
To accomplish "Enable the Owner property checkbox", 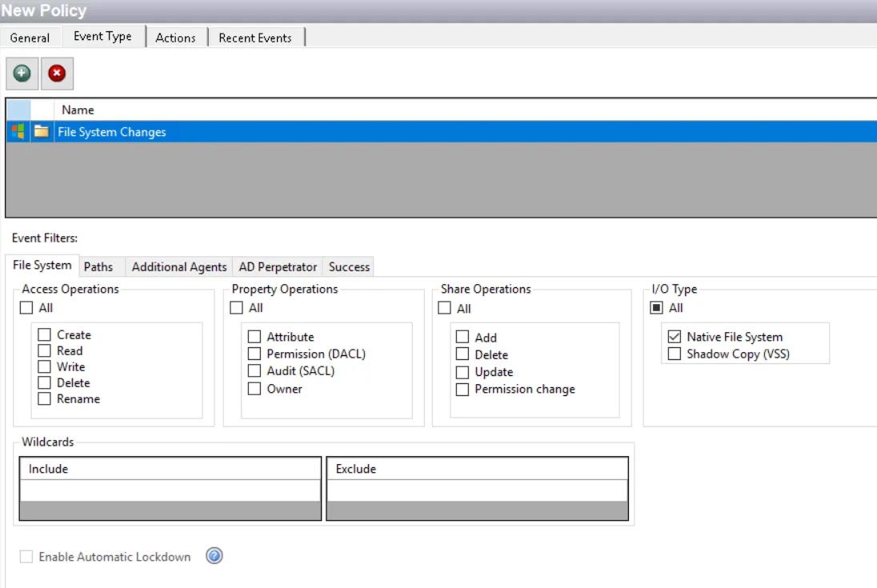I will tap(254, 389).
